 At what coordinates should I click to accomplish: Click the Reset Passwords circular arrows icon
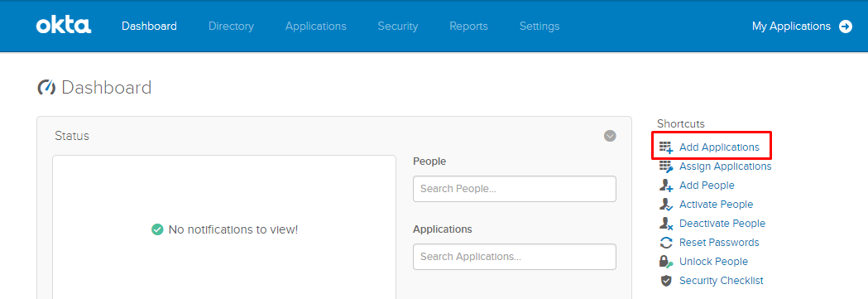click(x=666, y=243)
